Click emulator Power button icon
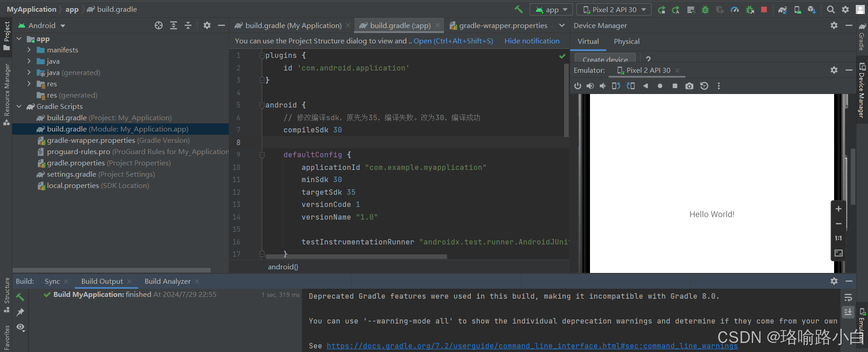868x352 pixels. point(578,86)
